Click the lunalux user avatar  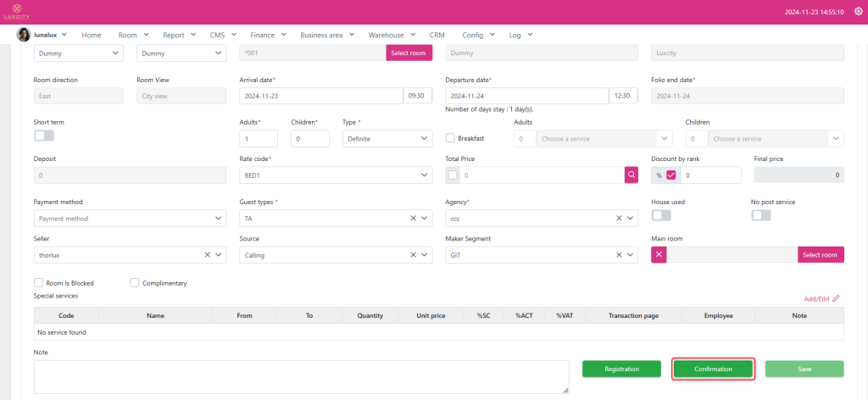click(24, 35)
